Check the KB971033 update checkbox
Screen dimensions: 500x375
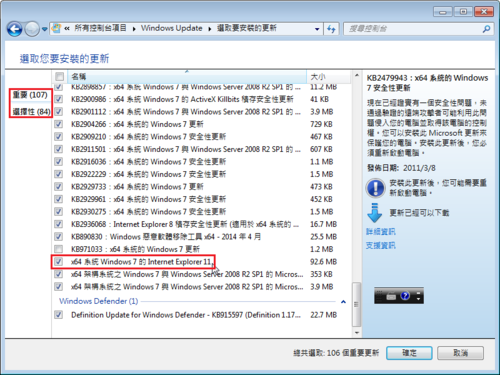coord(59,249)
